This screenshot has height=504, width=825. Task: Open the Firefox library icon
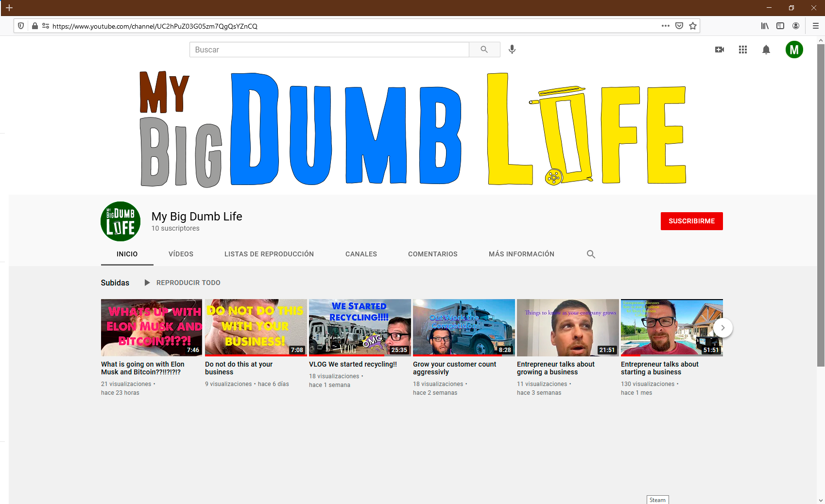pos(765,26)
